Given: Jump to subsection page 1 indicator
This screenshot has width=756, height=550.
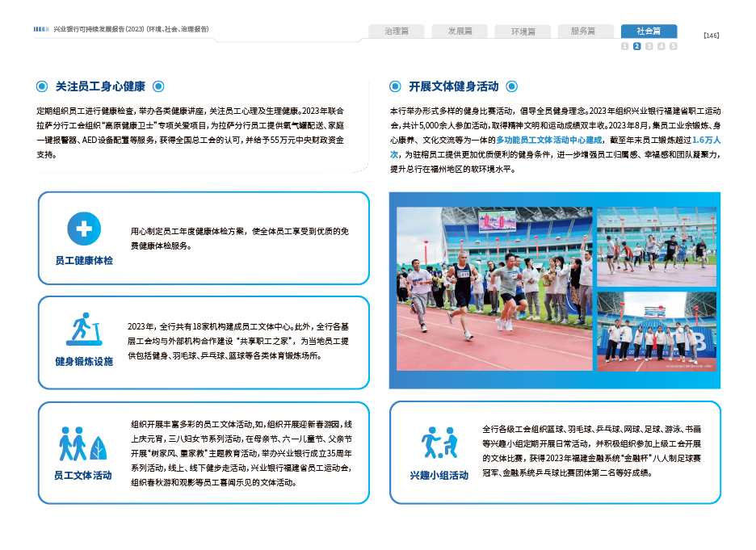Looking at the screenshot, I should pos(625,47).
